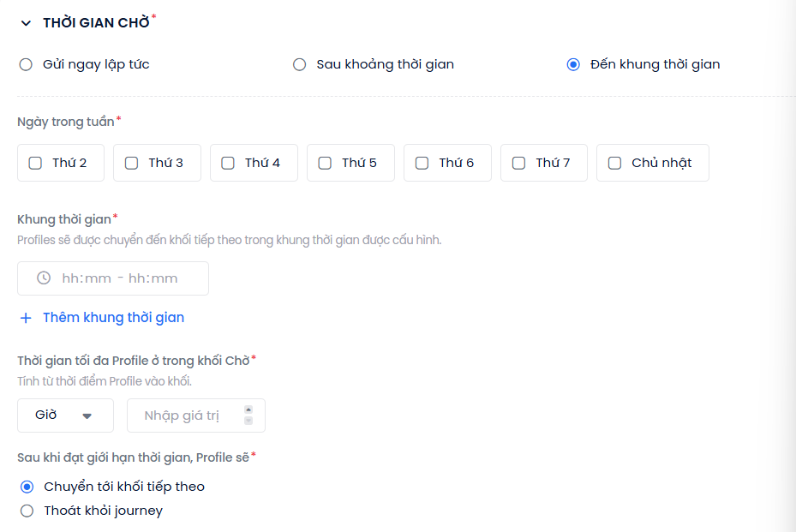Click the hh:mm - hh:mm time range input
The height and width of the screenshot is (532, 796).
click(x=113, y=278)
